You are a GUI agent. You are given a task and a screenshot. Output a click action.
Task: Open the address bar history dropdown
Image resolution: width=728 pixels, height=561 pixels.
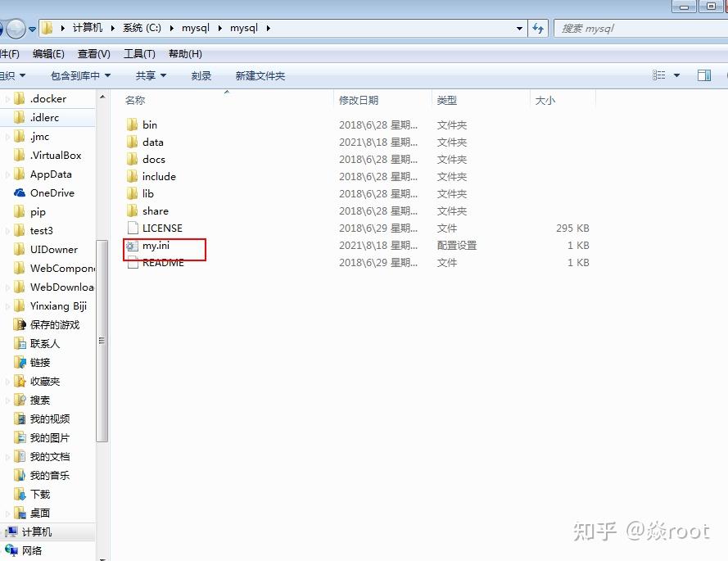tap(519, 29)
